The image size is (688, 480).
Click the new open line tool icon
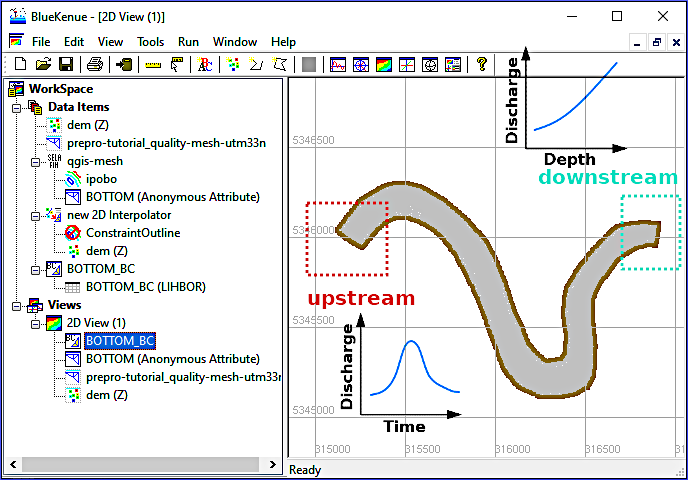point(256,64)
